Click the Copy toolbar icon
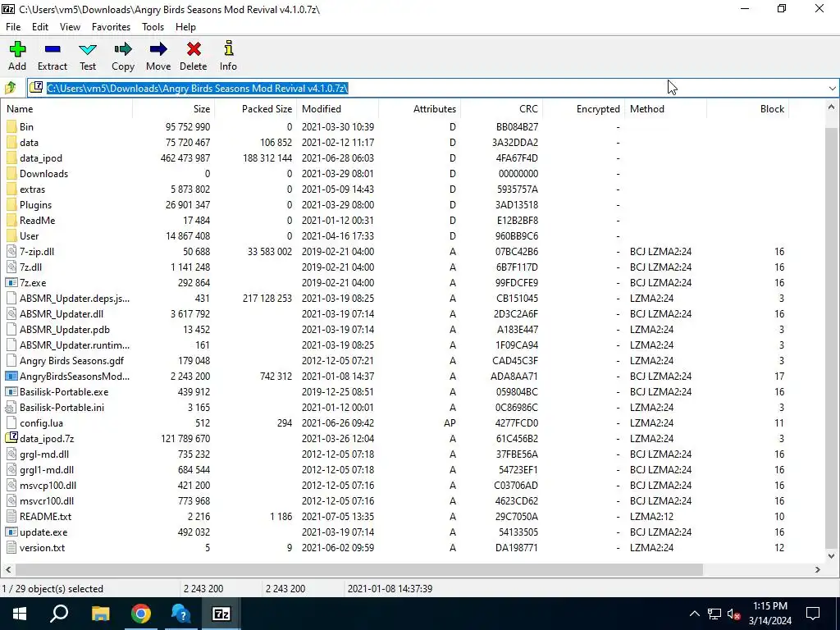The width and height of the screenshot is (840, 630). pyautogui.click(x=123, y=49)
